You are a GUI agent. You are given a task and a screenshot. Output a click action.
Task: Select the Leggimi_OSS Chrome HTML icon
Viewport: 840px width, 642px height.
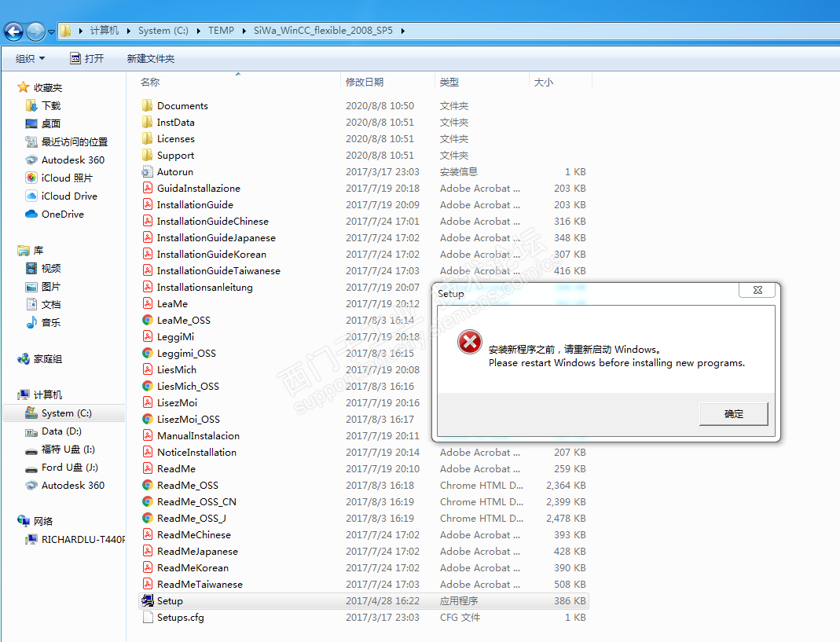(147, 353)
